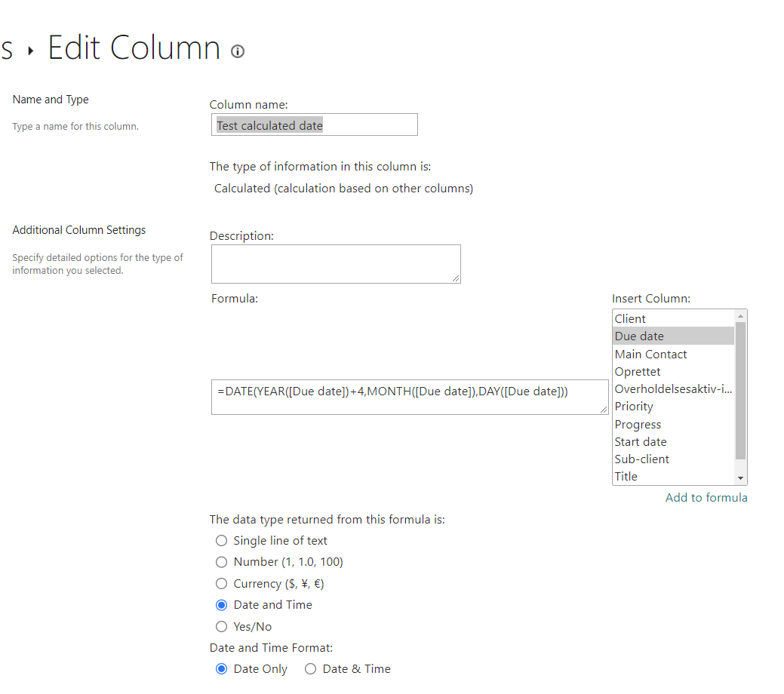Click the scroll down arrow on Insert Column list
The height and width of the screenshot is (694, 784).
[x=741, y=478]
